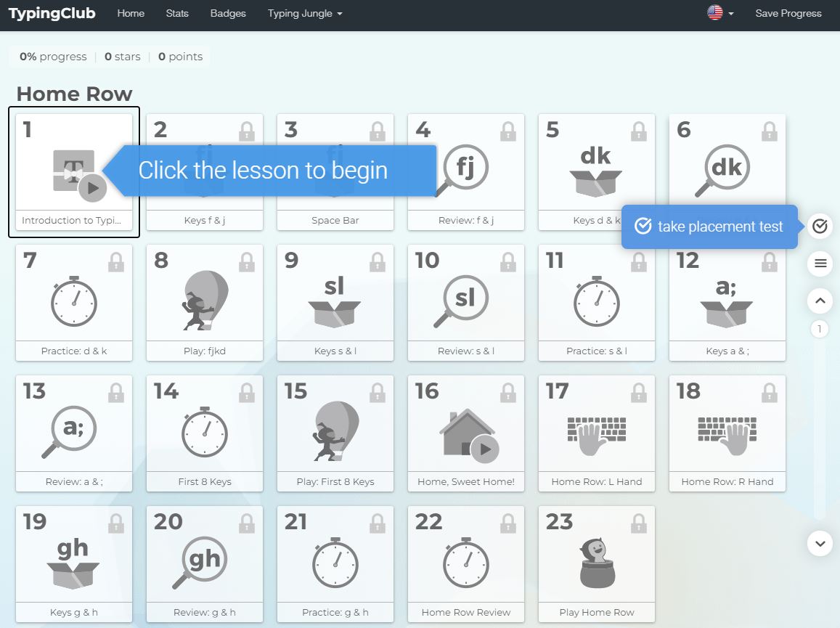Image resolution: width=840 pixels, height=628 pixels.
Task: Click the page 1 indicator on the side scroller
Action: tap(819, 328)
